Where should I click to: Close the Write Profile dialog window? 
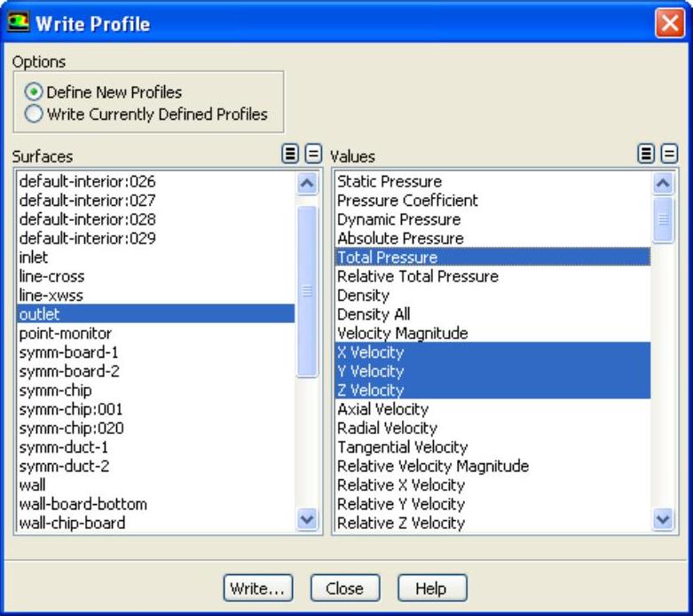[669, 24]
